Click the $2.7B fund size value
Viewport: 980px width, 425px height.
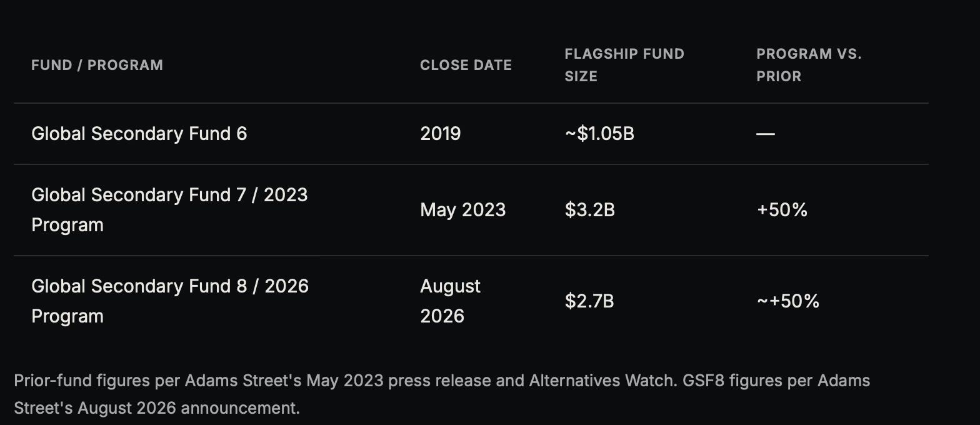(x=589, y=301)
